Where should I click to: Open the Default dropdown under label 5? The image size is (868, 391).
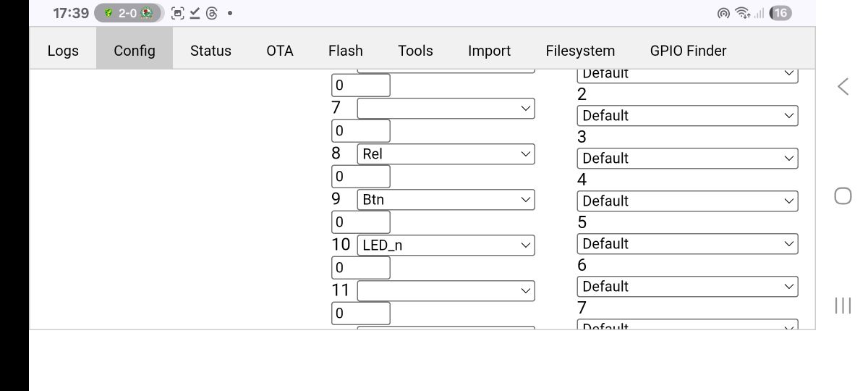(x=687, y=244)
